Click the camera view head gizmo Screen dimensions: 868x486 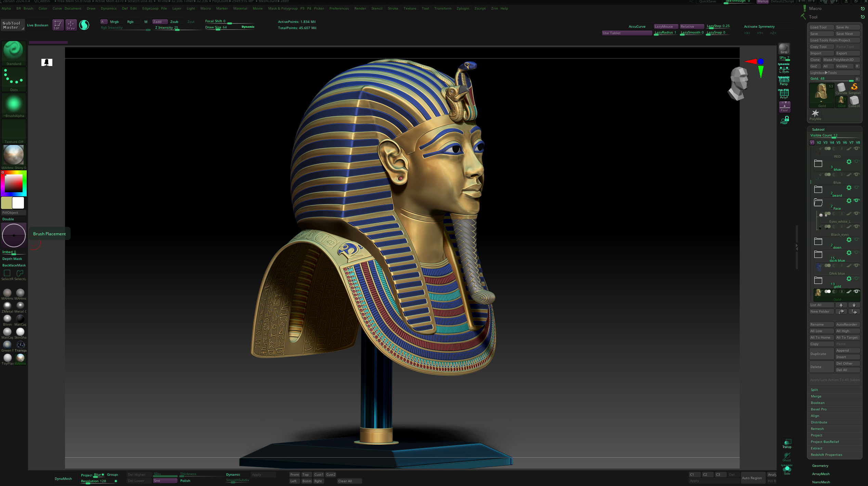pyautogui.click(x=738, y=83)
